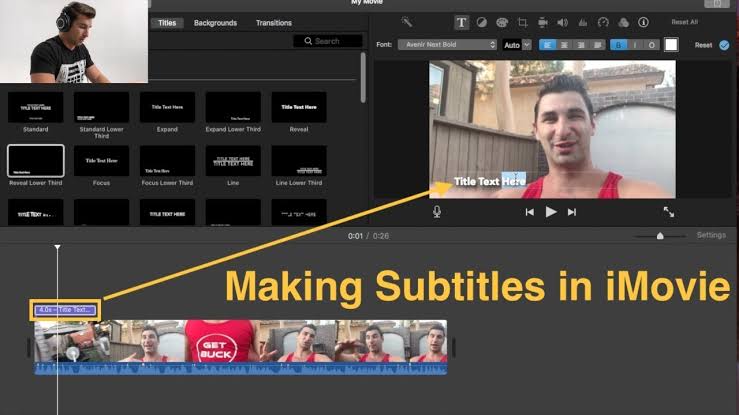Open the timeline Settings popup
The width and height of the screenshot is (739, 415).
[711, 235]
